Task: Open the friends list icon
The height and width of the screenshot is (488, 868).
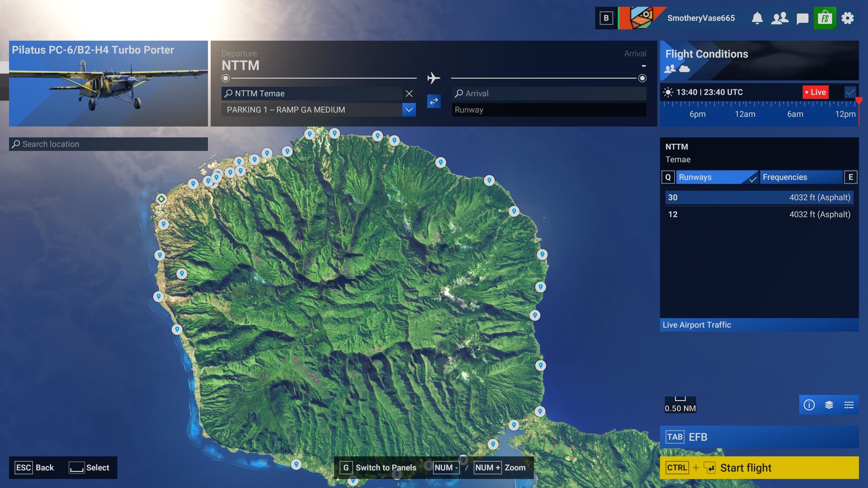Action: (780, 18)
